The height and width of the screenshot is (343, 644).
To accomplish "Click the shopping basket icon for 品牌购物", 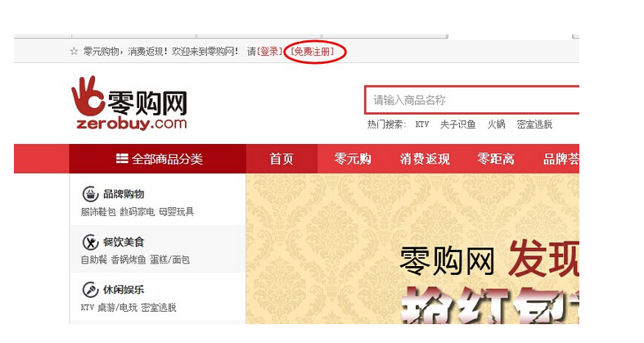I will pyautogui.click(x=90, y=194).
